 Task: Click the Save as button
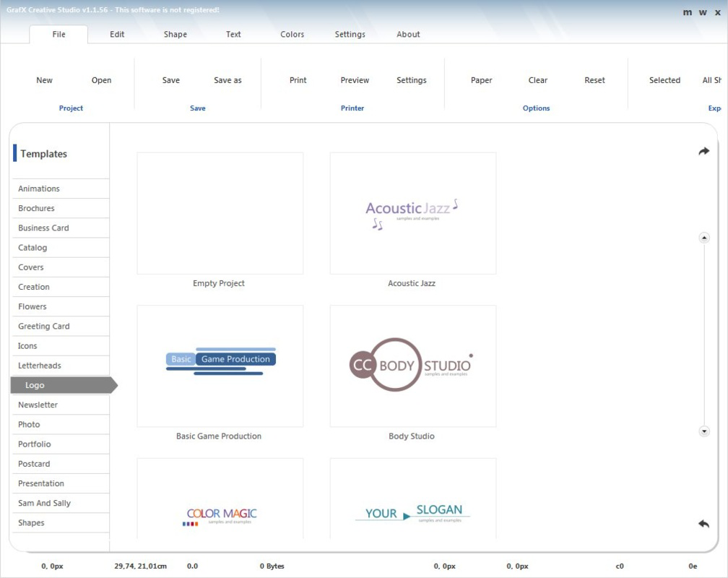(227, 80)
